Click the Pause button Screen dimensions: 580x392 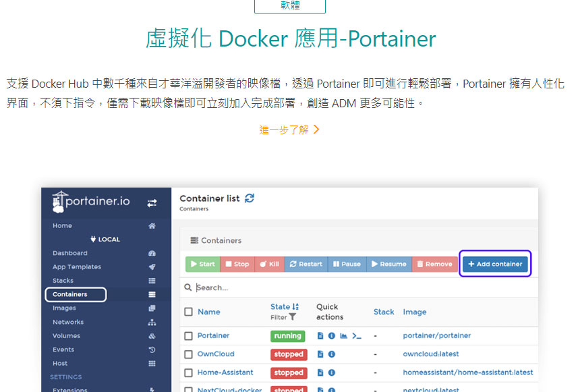(x=347, y=264)
